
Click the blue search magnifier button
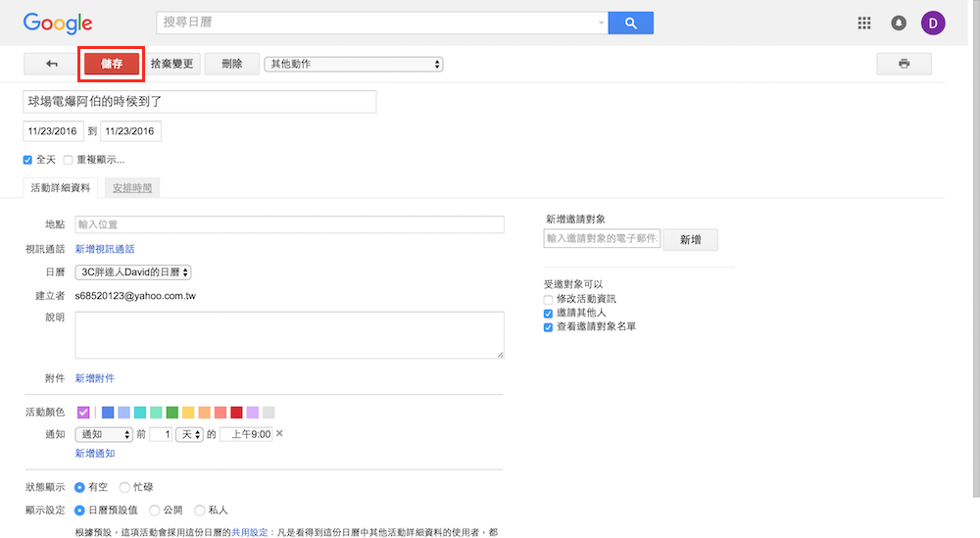point(630,23)
